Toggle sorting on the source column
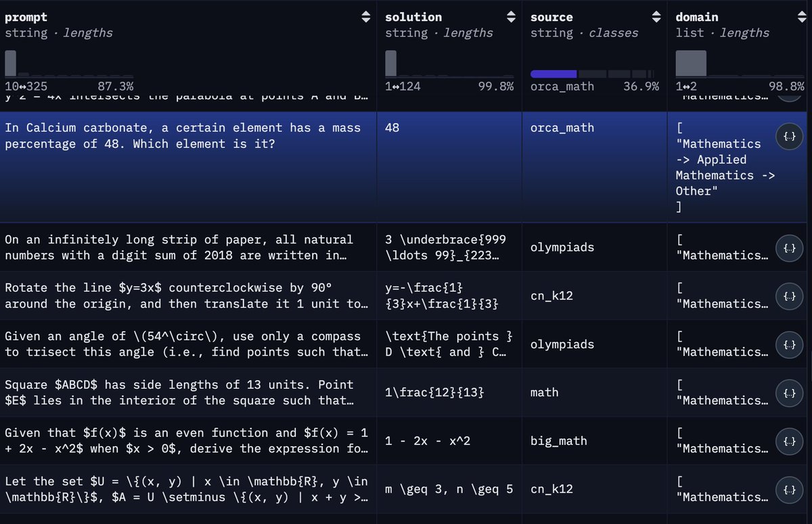Image resolution: width=812 pixels, height=524 pixels. pos(656,17)
